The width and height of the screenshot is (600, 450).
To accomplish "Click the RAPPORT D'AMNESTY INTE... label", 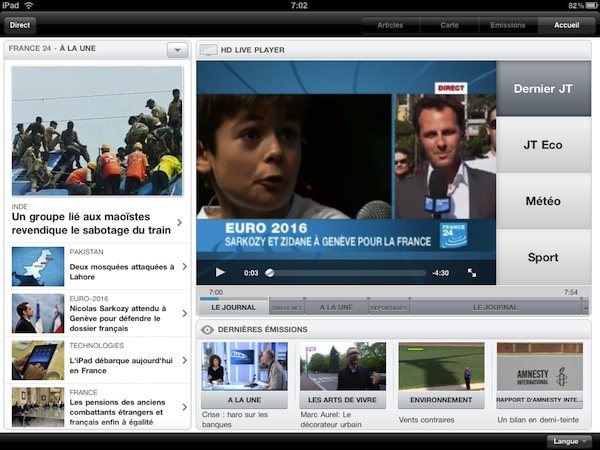I will (x=540, y=400).
